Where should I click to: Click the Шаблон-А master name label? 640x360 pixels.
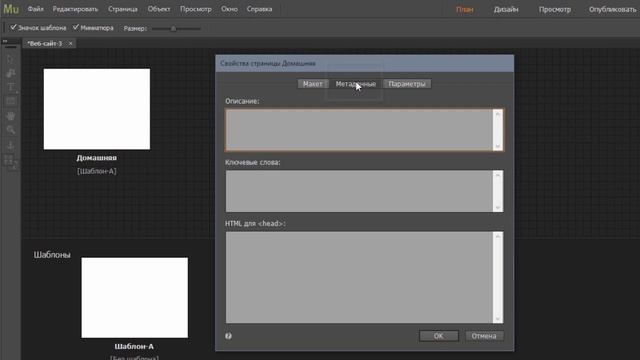pos(134,347)
